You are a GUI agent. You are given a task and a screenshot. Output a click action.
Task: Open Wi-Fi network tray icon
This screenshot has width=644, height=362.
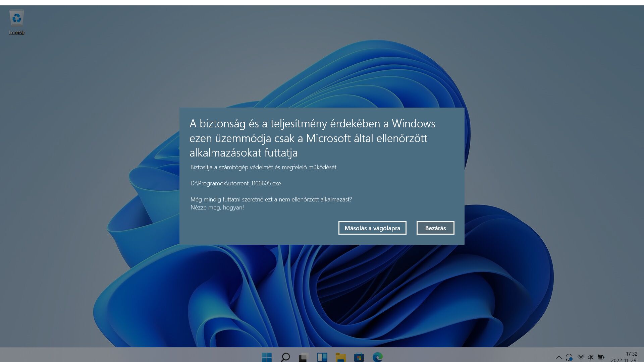(581, 357)
